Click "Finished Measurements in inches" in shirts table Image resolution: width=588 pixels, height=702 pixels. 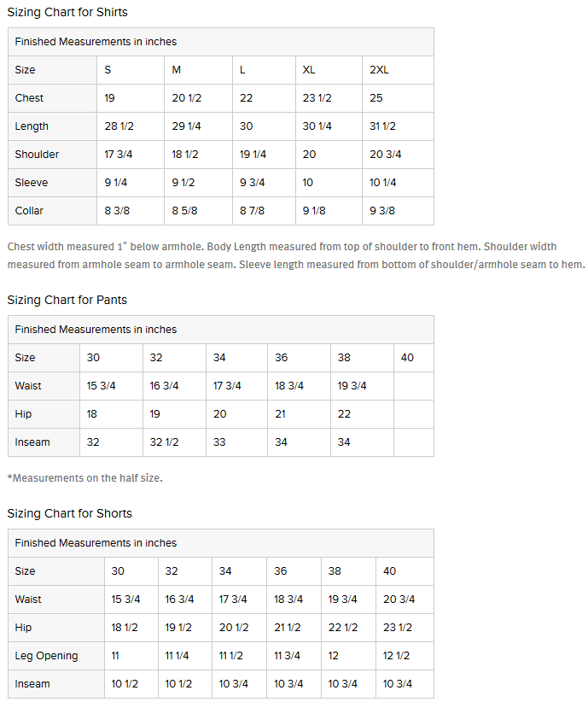96,42
